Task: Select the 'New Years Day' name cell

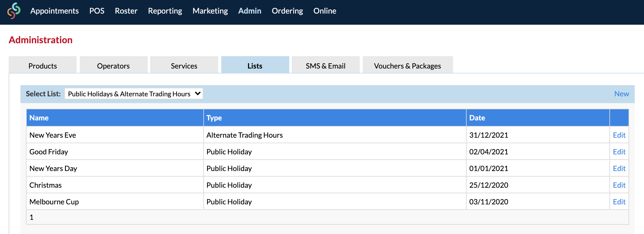Action: tap(115, 168)
